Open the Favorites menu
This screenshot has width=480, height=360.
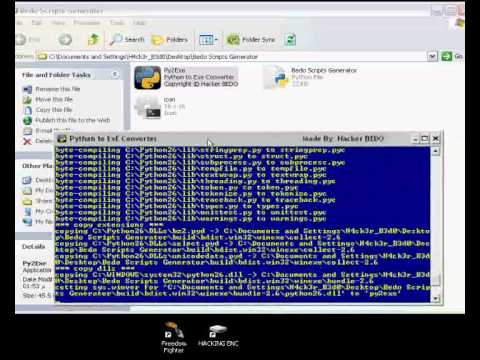(87, 23)
